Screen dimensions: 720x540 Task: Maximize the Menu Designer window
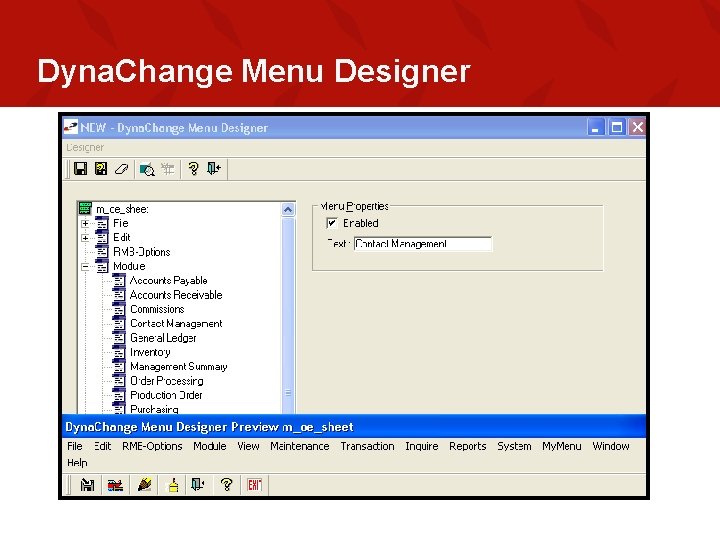pyautogui.click(x=616, y=127)
